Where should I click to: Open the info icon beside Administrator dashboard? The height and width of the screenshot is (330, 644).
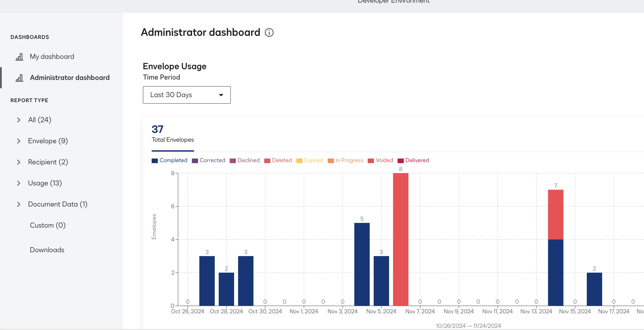point(269,33)
